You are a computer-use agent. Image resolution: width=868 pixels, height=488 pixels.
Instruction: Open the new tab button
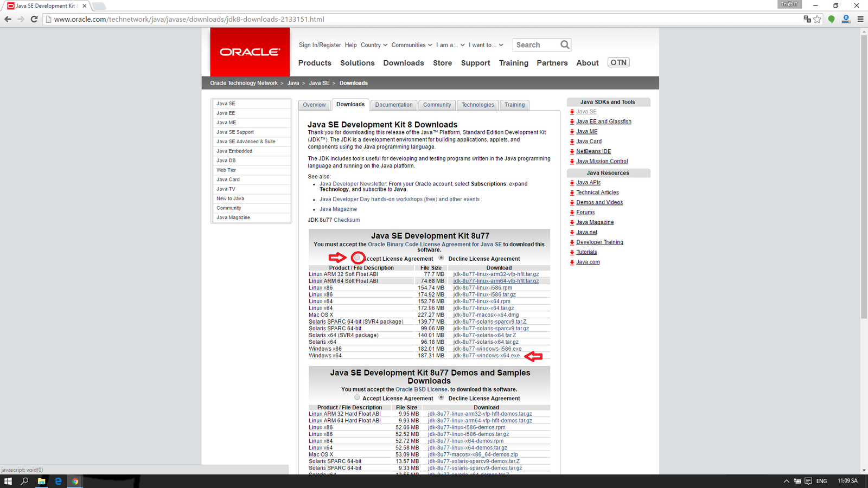pyautogui.click(x=99, y=6)
